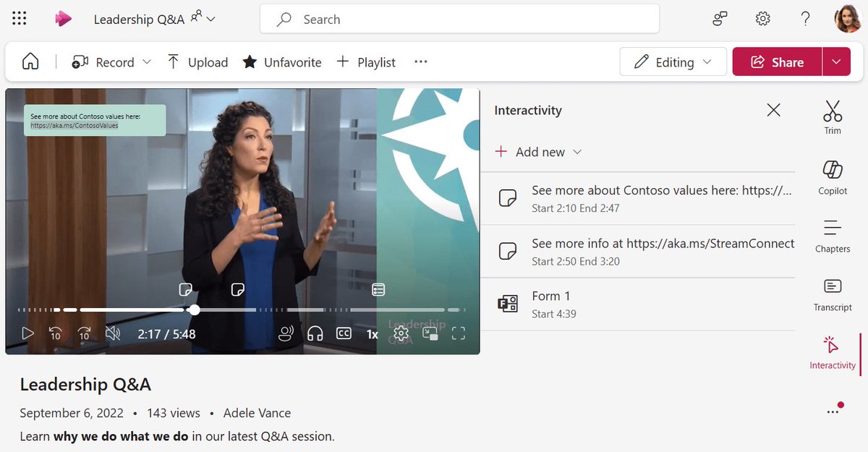Screen dimensions: 868x452
Task: Click the Contoso values callout overlay on video
Action: click(x=95, y=120)
